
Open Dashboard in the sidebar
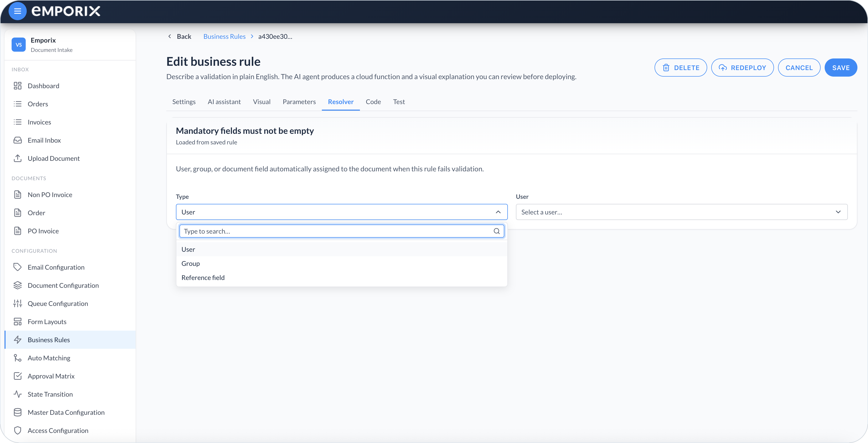[x=70, y=86]
